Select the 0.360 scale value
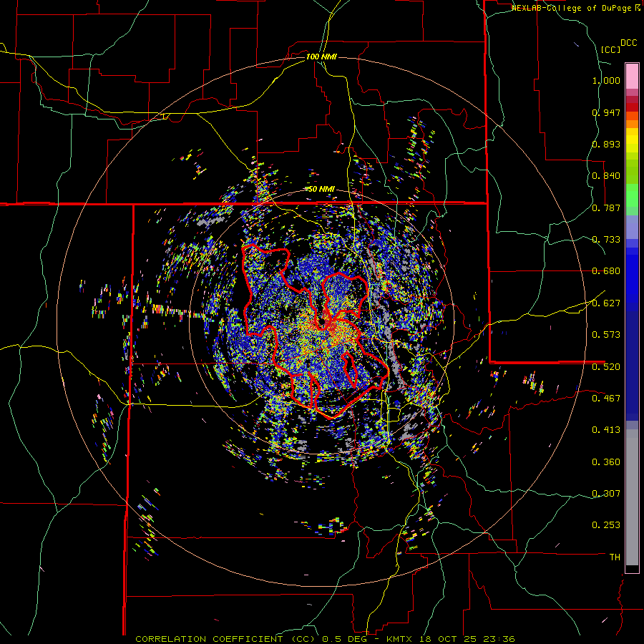 pos(606,462)
